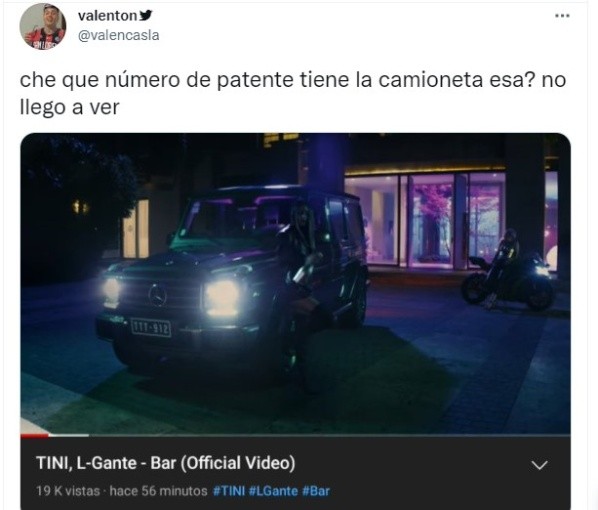Image resolution: width=598 pixels, height=510 pixels.
Task: Open the #Bar hashtag link
Action: point(316,491)
